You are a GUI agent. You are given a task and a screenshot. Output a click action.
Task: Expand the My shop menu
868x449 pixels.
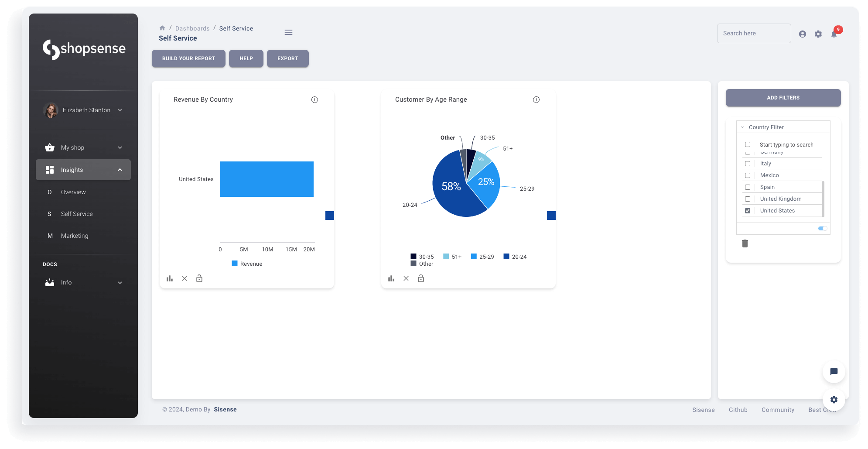120,148
